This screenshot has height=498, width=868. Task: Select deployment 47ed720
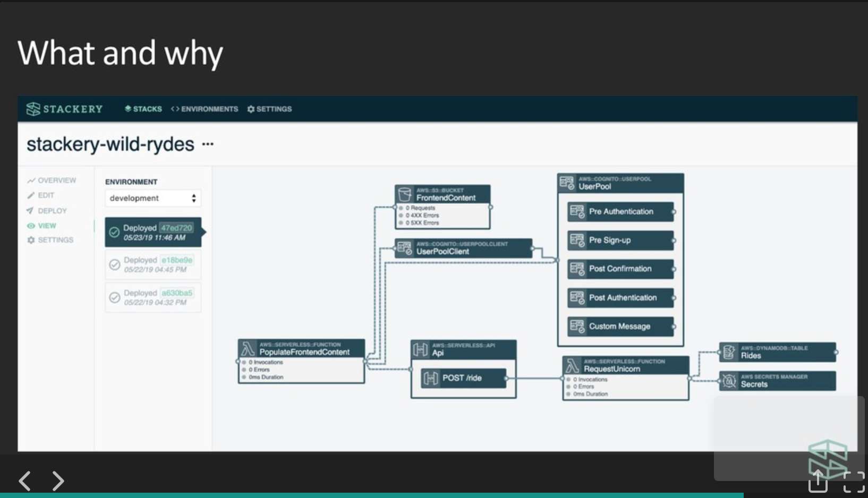pos(153,232)
